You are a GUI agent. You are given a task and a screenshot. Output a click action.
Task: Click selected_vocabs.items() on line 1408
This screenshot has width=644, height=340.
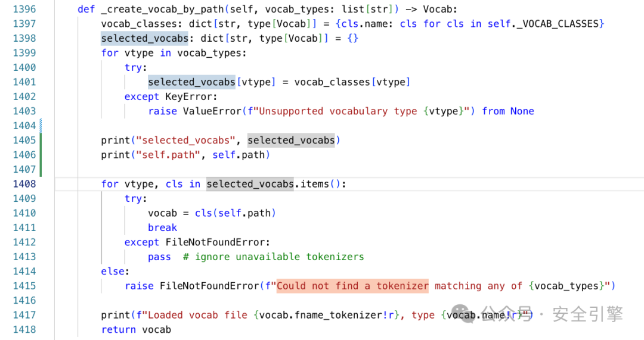(x=274, y=184)
